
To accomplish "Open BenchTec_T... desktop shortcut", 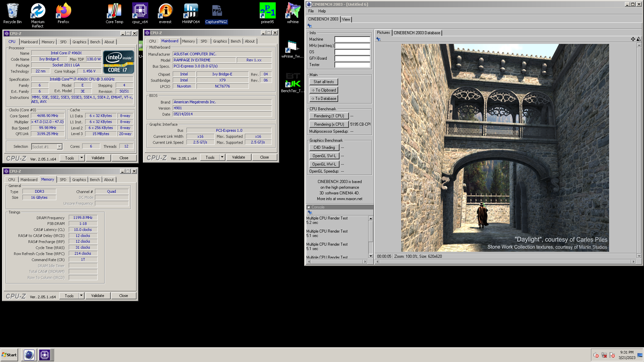I will tap(293, 83).
